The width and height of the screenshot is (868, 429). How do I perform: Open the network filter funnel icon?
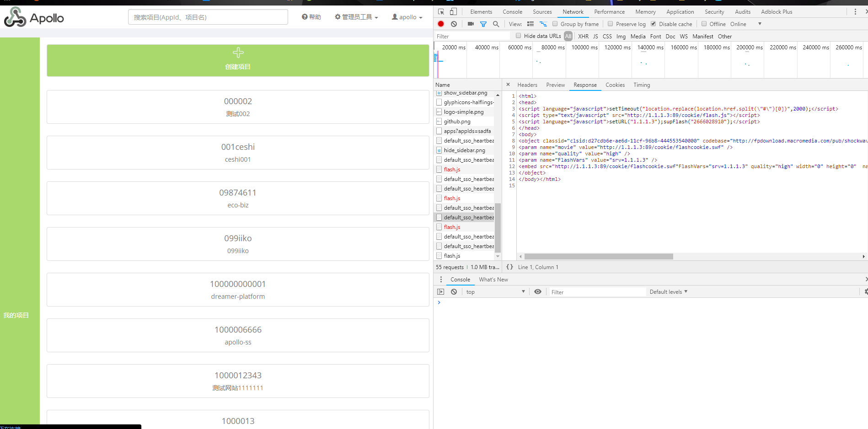[483, 24]
